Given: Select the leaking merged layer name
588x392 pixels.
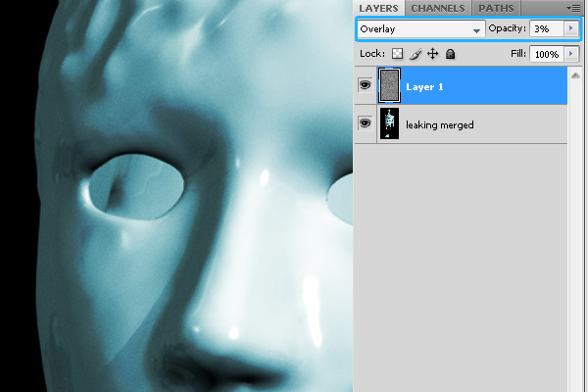Looking at the screenshot, I should pos(439,125).
